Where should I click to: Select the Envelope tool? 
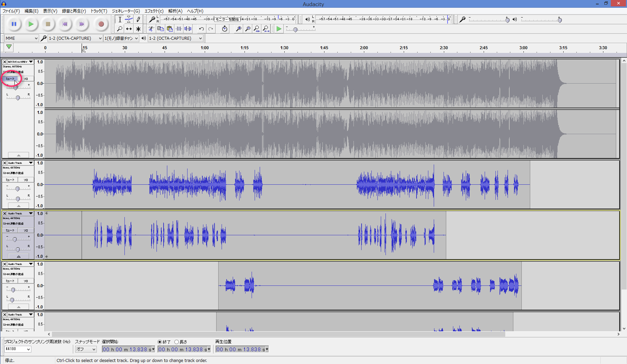[x=129, y=20]
